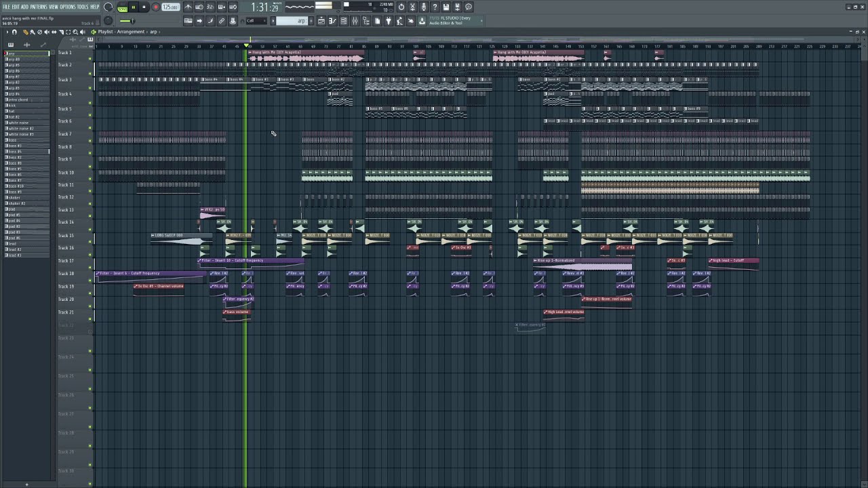Image resolution: width=868 pixels, height=488 pixels.
Task: Open the arp pattern selector
Action: (293, 21)
